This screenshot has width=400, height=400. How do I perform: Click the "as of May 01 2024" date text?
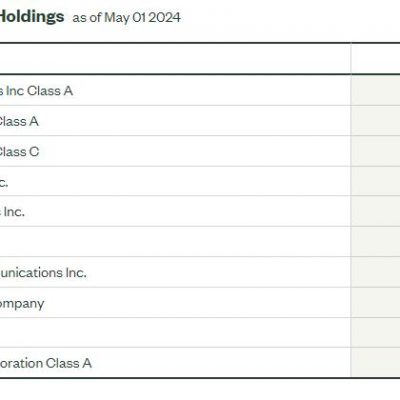(x=127, y=18)
